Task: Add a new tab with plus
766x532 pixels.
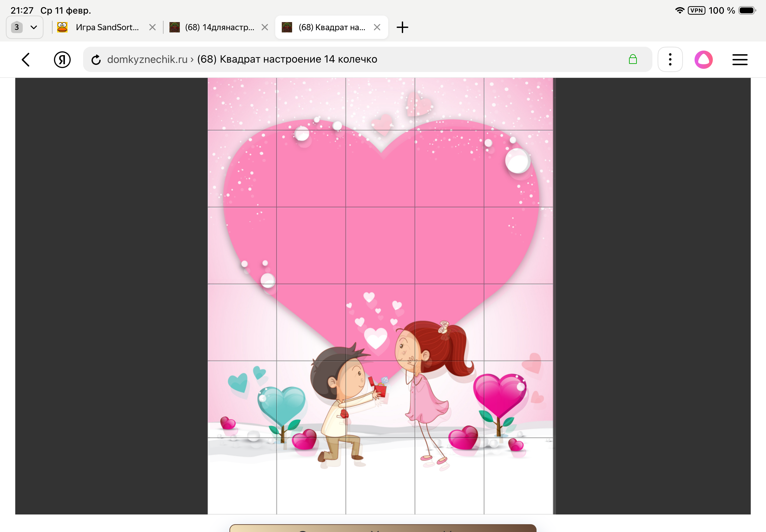Action: click(402, 27)
